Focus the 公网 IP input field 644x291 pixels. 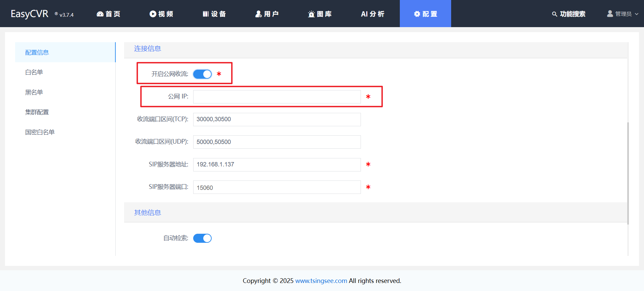(x=277, y=97)
